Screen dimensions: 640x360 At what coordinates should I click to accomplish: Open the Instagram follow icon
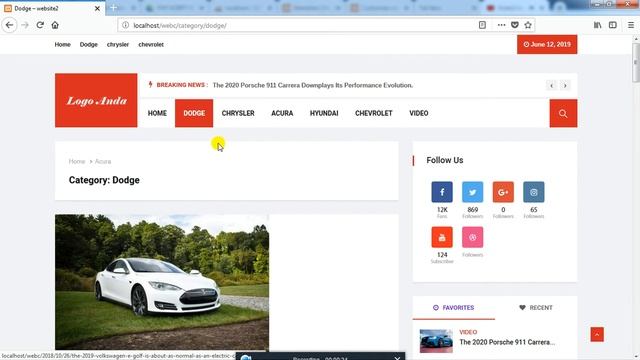[534, 192]
